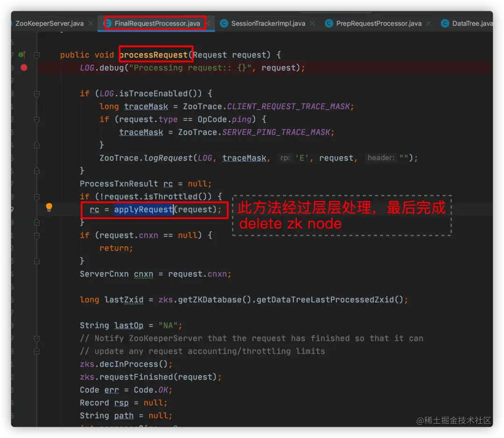
Task: Click the applyRequest method call
Action: [144, 209]
